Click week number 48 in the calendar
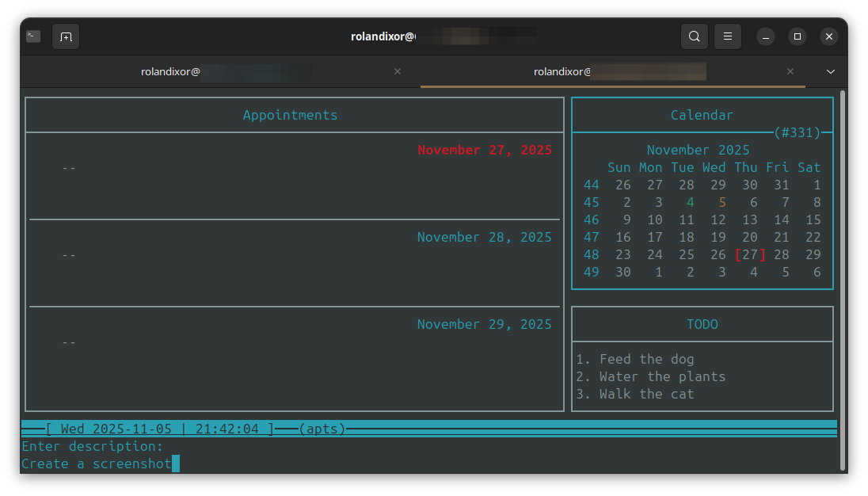Viewport: 868px width, 496px height. pyautogui.click(x=591, y=254)
